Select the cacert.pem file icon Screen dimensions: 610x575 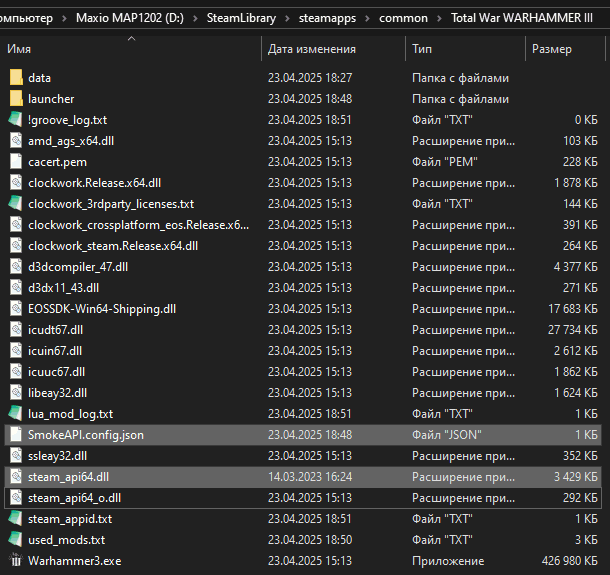[16, 161]
